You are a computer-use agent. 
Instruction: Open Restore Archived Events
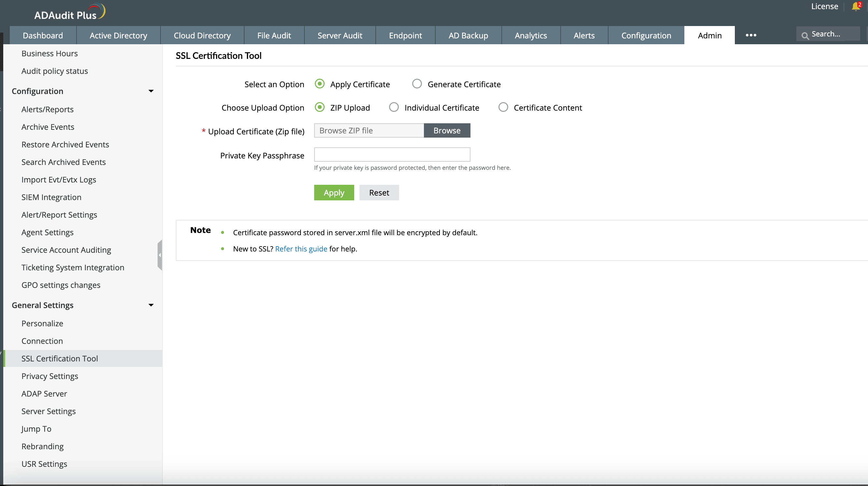click(x=65, y=144)
